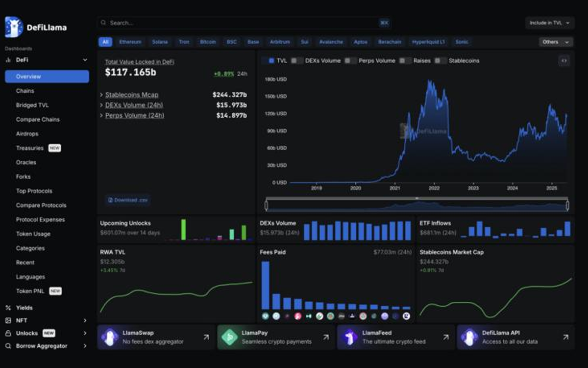
Task: Open Bridged TVL in sidebar
Action: 32,105
